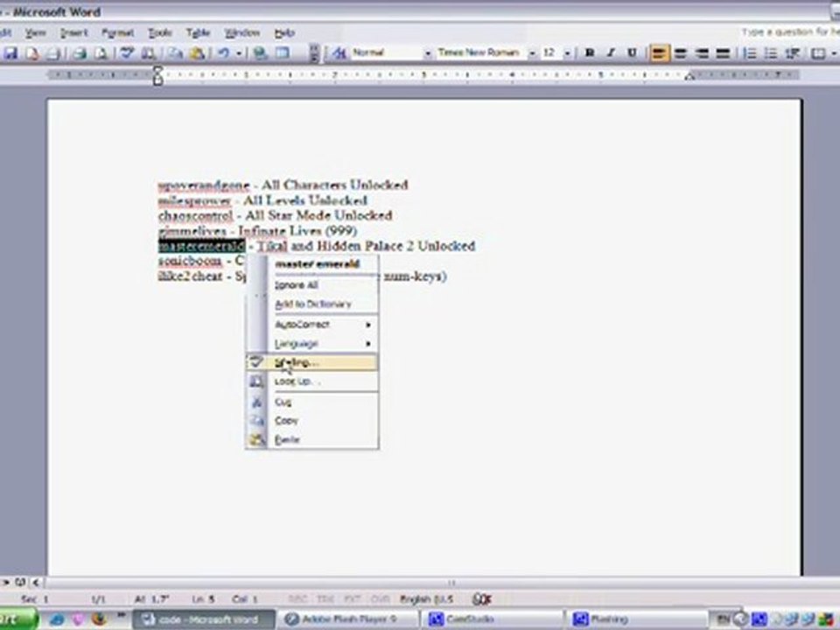The width and height of the screenshot is (840, 630).
Task: Click the Tables and Borders toolbar icon
Action: pos(283,53)
